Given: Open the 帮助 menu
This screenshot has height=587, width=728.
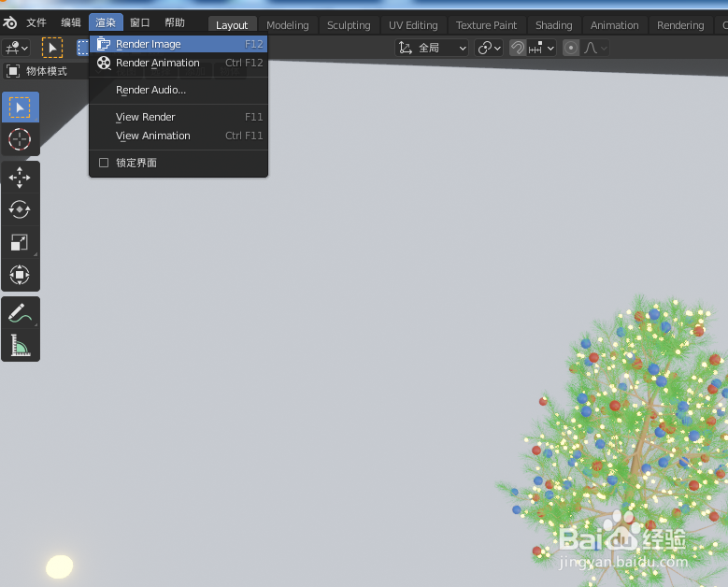Looking at the screenshot, I should point(175,22).
